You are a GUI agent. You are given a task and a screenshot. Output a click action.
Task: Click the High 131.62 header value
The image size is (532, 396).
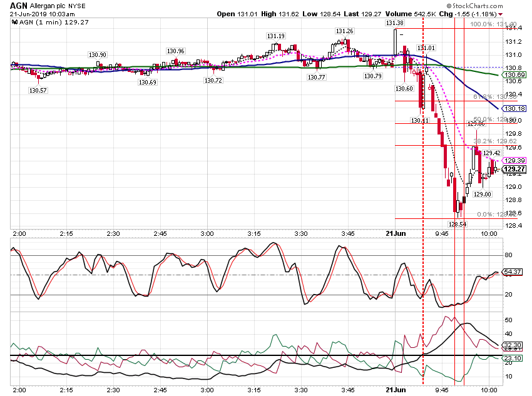(280, 14)
